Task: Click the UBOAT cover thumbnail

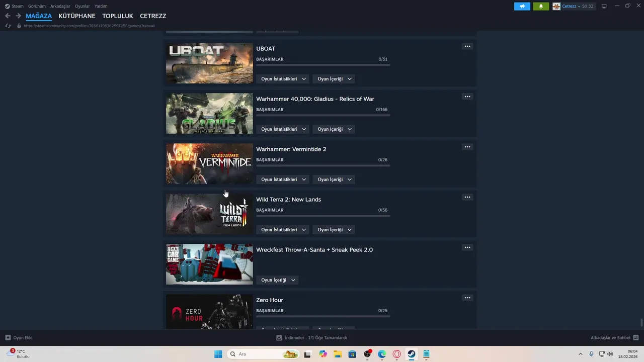Action: (x=209, y=63)
